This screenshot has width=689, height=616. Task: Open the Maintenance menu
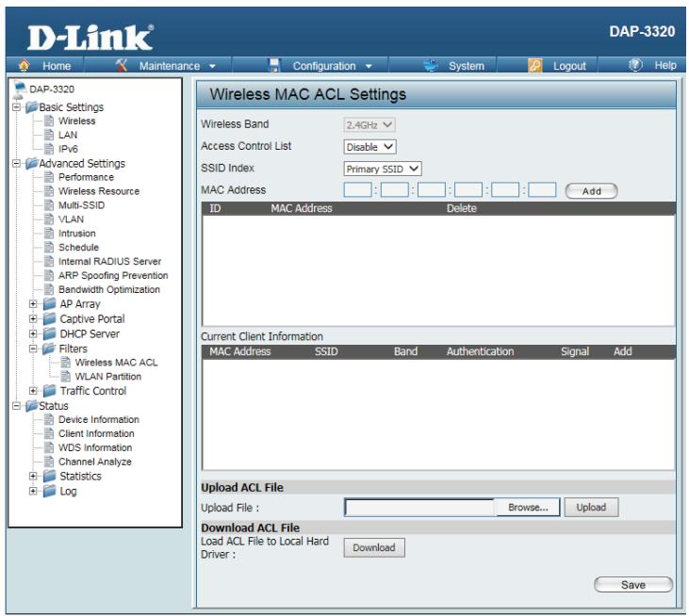coord(169,66)
